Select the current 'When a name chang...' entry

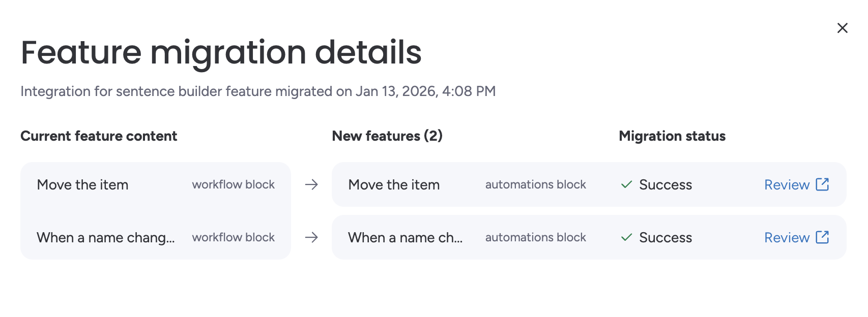pyautogui.click(x=106, y=238)
